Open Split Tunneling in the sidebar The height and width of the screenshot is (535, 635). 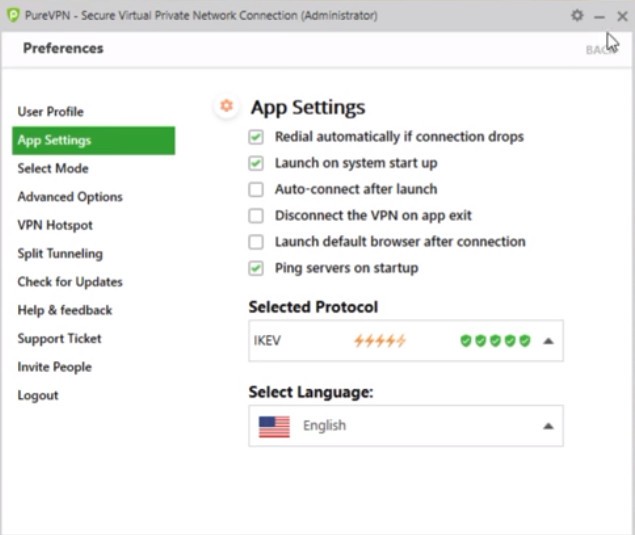[60, 254]
